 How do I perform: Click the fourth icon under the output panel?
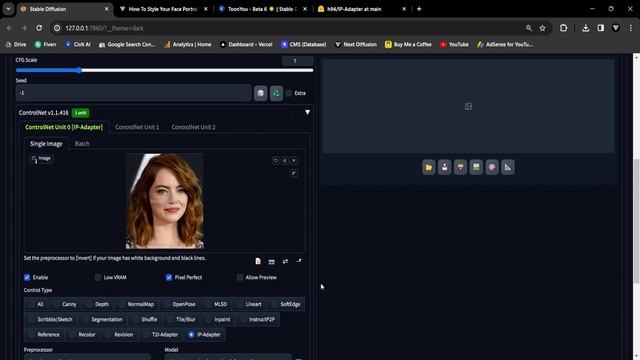point(476,167)
